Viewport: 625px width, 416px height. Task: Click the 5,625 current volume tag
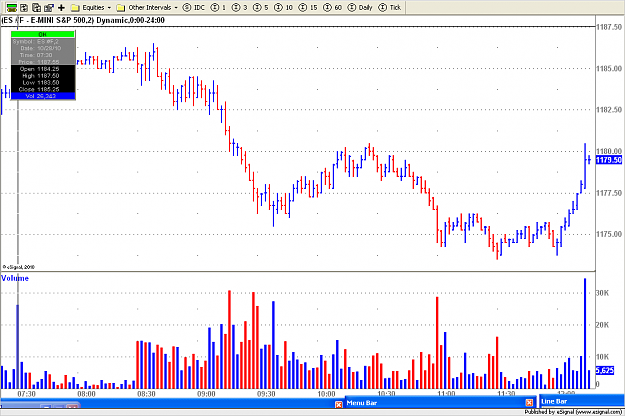[x=605, y=371]
